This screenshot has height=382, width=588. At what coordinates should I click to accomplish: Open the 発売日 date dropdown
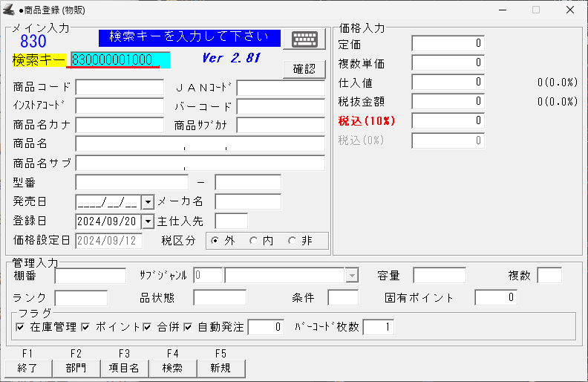(x=147, y=202)
